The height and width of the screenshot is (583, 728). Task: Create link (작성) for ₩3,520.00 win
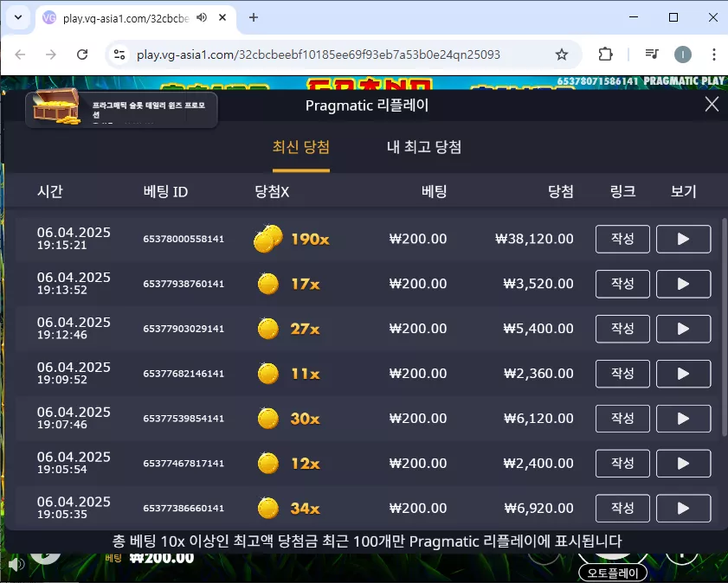[622, 284]
